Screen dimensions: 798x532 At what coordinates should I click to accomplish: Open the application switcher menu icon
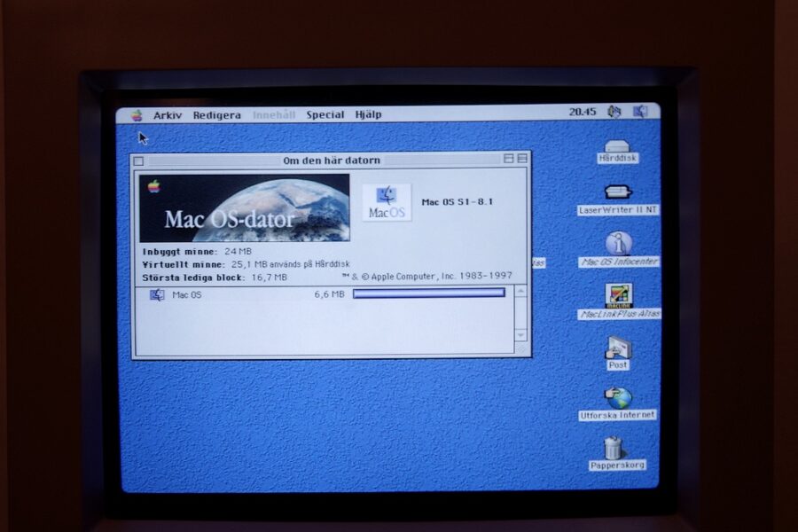coord(640,111)
